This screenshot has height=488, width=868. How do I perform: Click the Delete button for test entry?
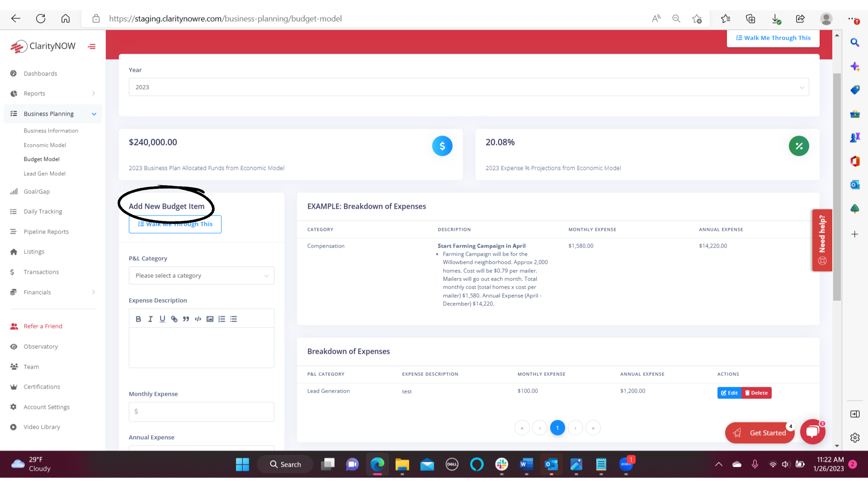pyautogui.click(x=757, y=393)
